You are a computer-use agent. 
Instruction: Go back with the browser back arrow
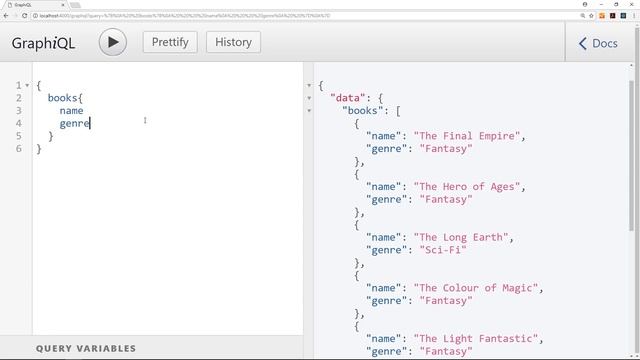point(6,16)
